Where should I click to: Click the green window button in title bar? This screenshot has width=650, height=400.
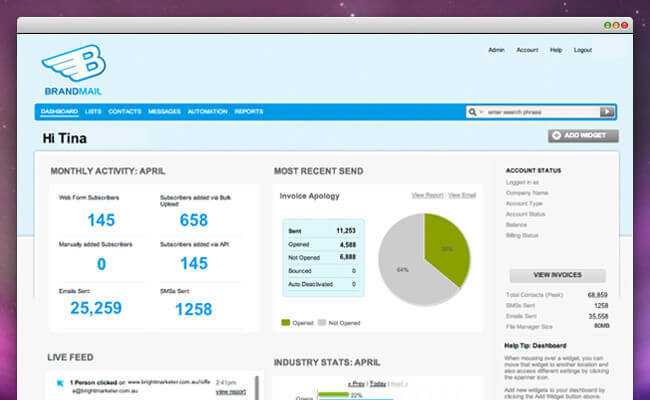[x=608, y=25]
